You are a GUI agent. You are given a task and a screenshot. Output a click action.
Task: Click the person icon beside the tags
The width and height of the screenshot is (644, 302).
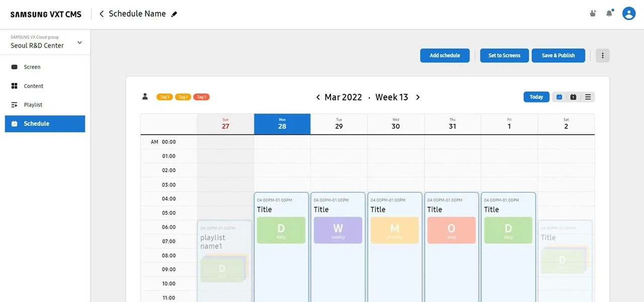(145, 97)
